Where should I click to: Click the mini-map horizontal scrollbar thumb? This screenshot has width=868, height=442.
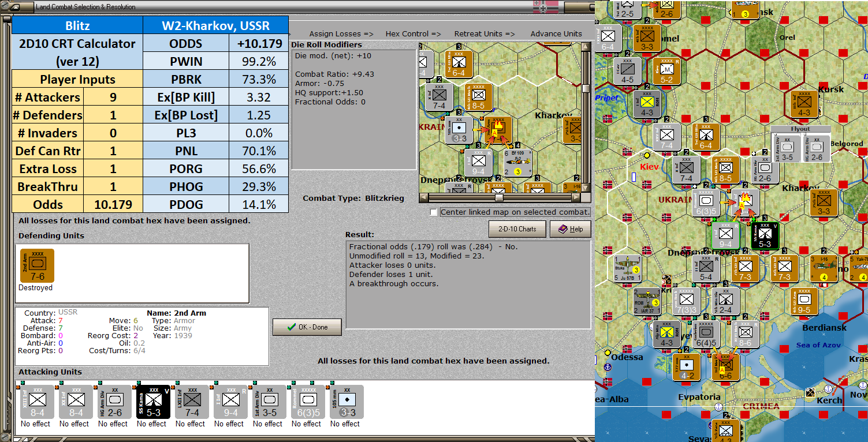coord(499,197)
